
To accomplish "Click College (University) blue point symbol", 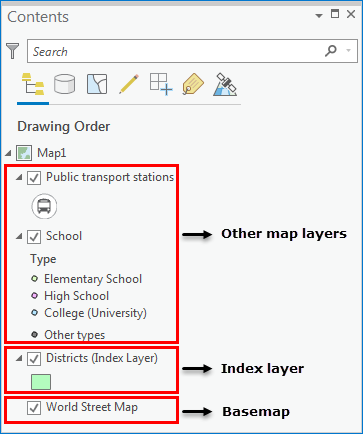I will click(34, 313).
